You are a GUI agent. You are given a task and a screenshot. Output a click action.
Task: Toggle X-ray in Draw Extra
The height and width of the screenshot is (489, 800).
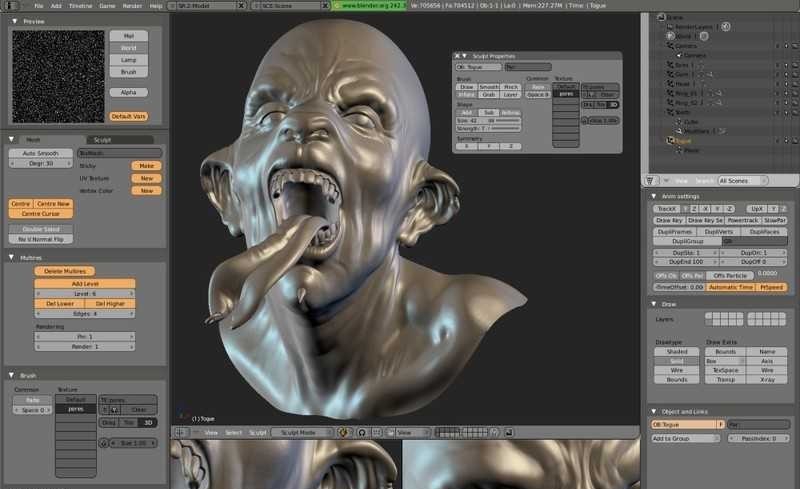point(767,380)
